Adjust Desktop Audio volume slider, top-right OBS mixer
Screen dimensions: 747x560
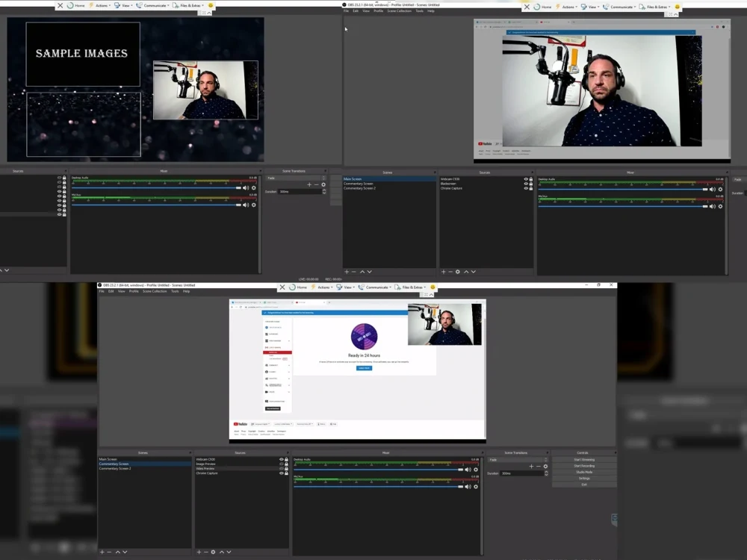click(623, 189)
